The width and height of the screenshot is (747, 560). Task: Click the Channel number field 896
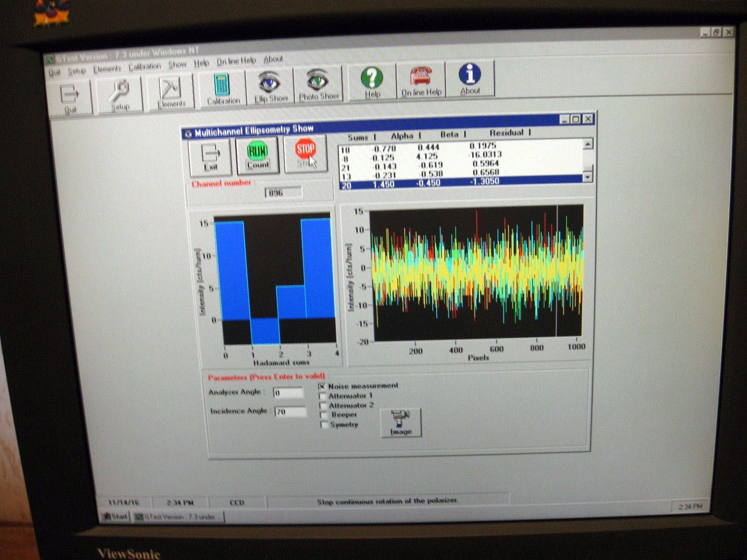click(x=284, y=192)
